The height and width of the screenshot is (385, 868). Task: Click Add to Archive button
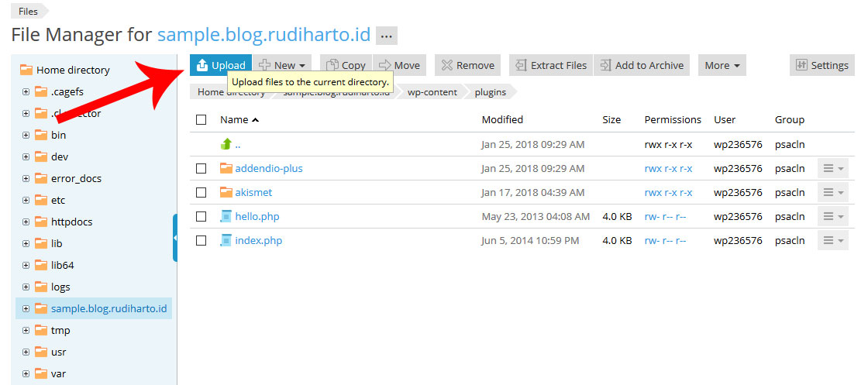[x=642, y=65]
